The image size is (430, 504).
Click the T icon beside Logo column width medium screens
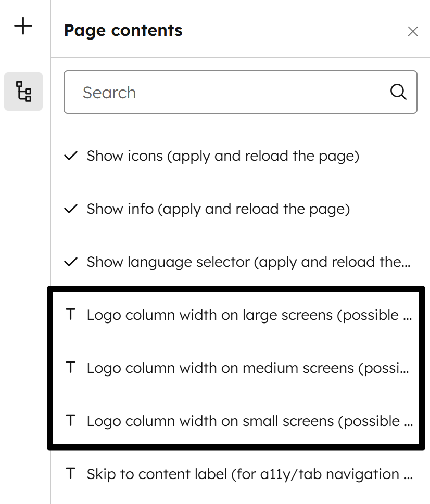tap(71, 368)
